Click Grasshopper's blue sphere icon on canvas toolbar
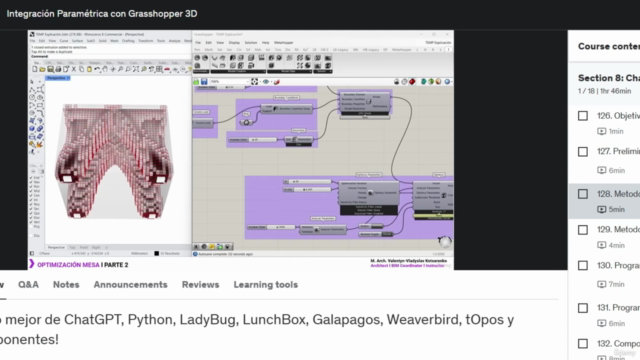 (x=447, y=82)
